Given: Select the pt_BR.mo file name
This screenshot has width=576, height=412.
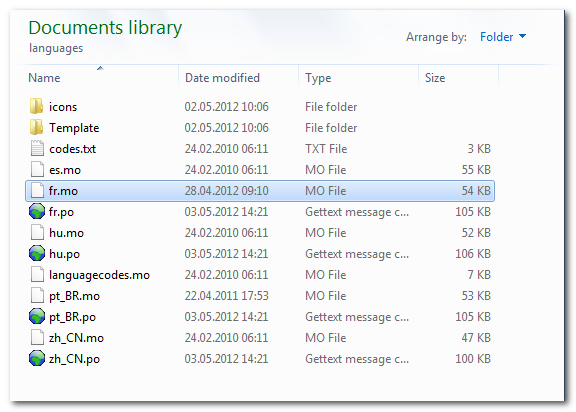Looking at the screenshot, I should point(75,296).
